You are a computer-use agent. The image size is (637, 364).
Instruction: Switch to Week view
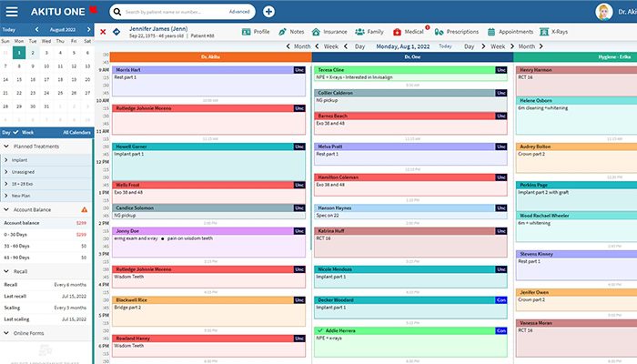click(27, 133)
